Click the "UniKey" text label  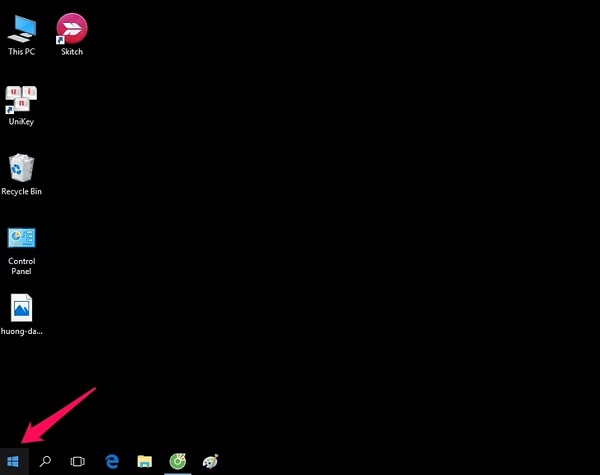click(x=21, y=121)
